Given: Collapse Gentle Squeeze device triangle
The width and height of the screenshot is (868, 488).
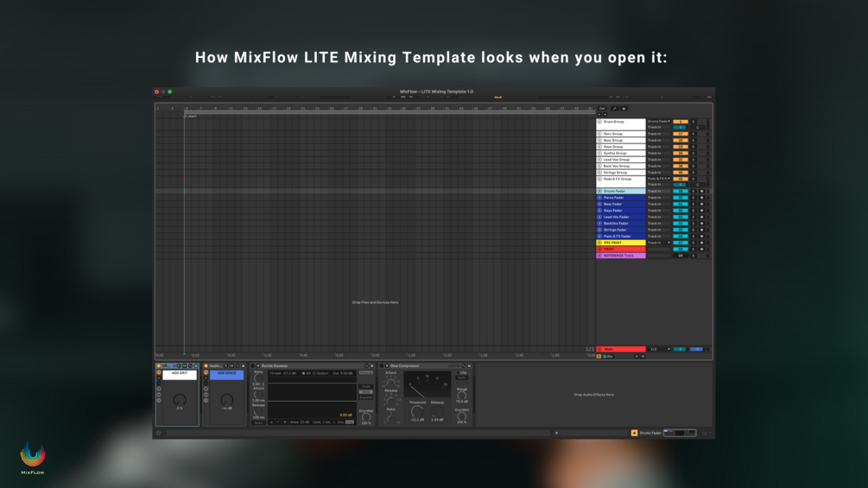Looking at the screenshot, I should (258, 365).
